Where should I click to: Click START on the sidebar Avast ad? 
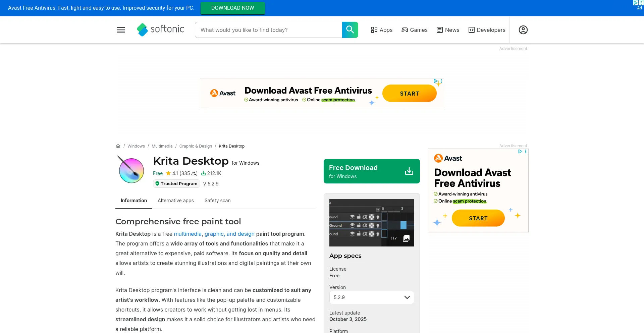coord(478,218)
